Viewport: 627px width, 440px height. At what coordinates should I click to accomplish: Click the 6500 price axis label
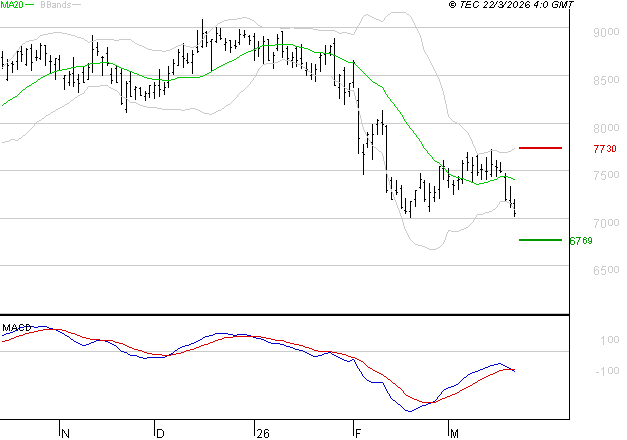click(606, 270)
